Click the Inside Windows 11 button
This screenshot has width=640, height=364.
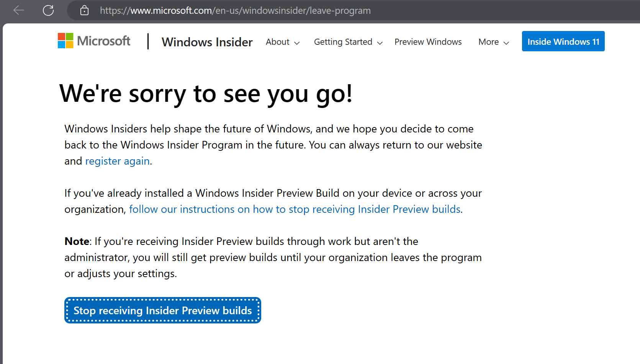[563, 41]
